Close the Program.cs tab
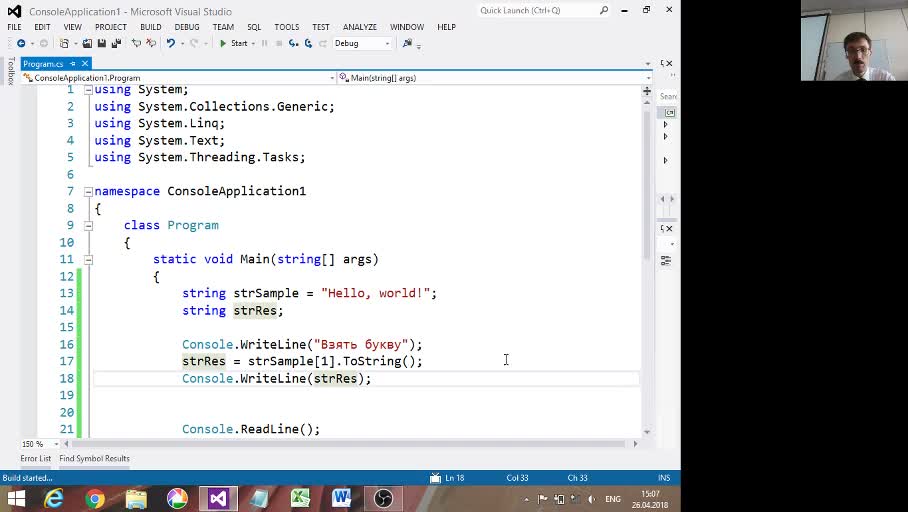This screenshot has width=908, height=512. pos(85,64)
